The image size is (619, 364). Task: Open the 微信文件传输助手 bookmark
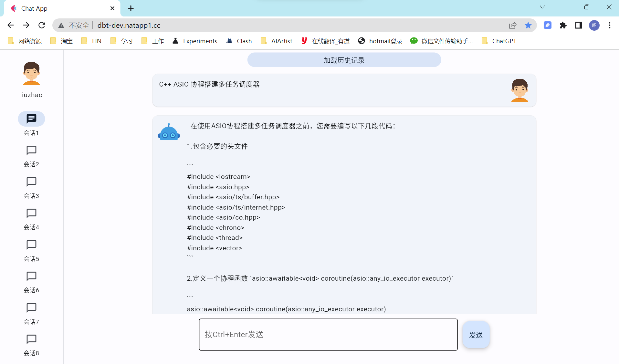click(x=441, y=41)
